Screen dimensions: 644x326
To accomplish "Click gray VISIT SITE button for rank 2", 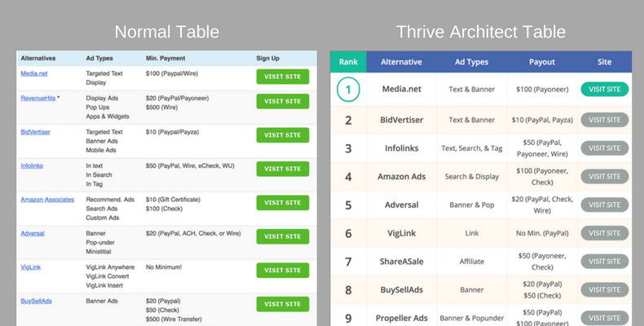I will [605, 120].
